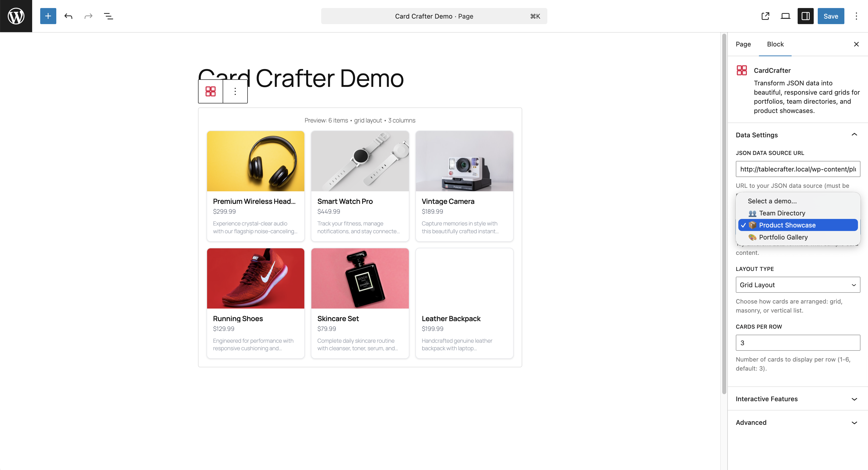868x470 pixels.
Task: Open the Grid Layout dropdown
Action: tap(798, 285)
